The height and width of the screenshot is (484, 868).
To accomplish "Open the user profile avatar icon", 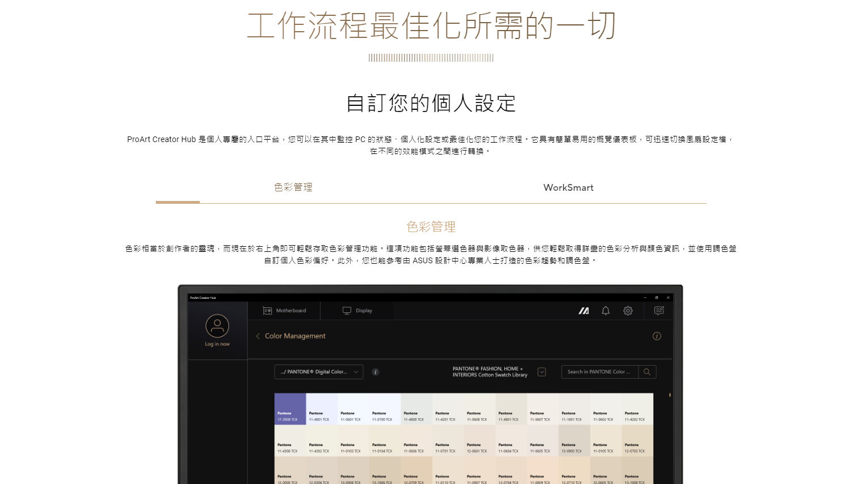I will 217,326.
